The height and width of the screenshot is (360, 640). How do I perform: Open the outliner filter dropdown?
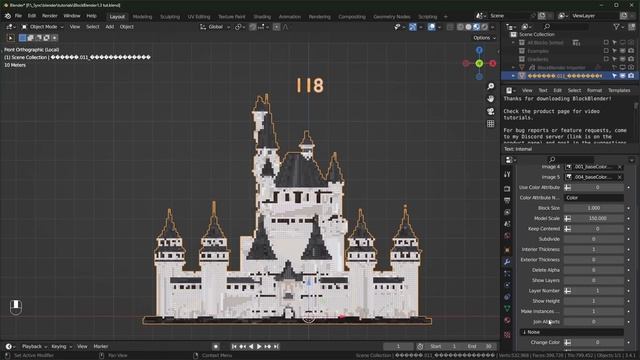[x=618, y=27]
